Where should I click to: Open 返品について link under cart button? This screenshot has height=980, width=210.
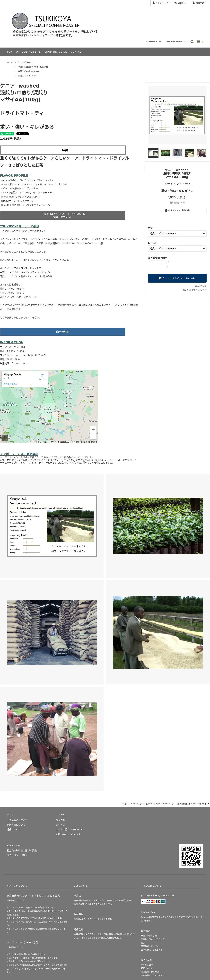coord(201,286)
